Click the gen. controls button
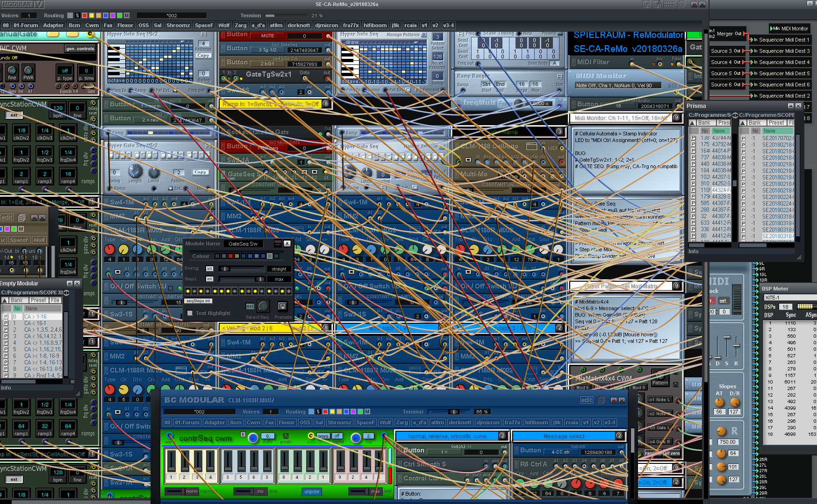 (x=80, y=49)
